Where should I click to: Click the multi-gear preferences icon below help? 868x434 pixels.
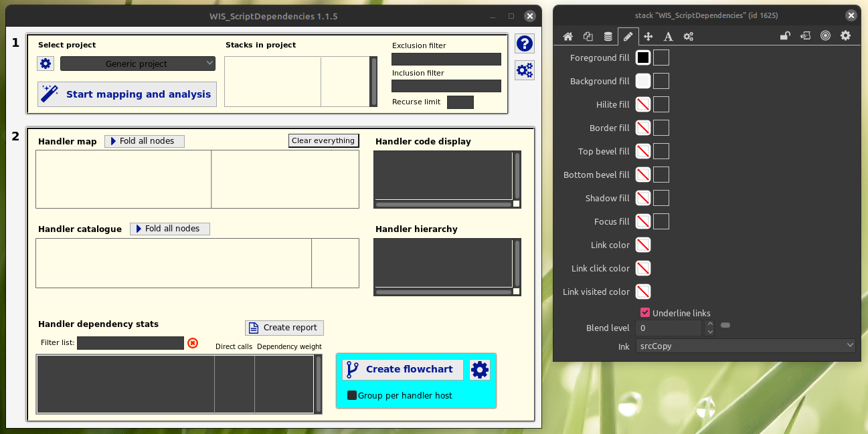tap(525, 70)
